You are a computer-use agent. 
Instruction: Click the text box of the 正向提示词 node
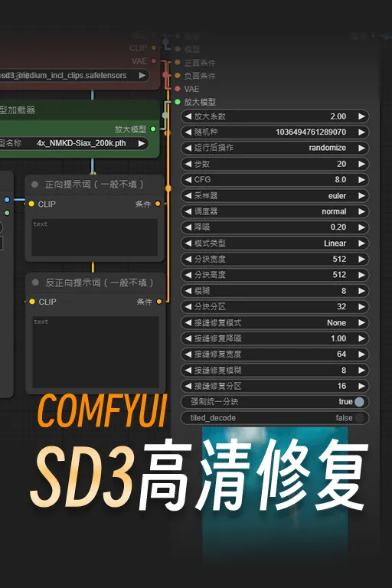coord(94,237)
